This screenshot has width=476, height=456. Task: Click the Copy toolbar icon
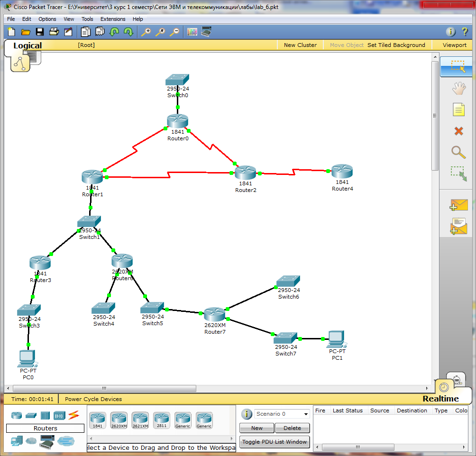(x=86, y=32)
